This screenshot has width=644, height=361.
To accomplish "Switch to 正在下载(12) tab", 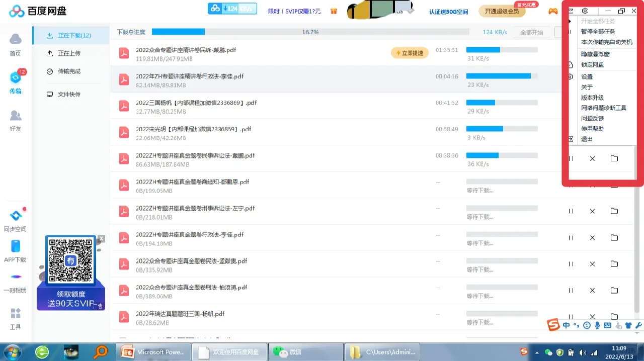I will point(71,36).
